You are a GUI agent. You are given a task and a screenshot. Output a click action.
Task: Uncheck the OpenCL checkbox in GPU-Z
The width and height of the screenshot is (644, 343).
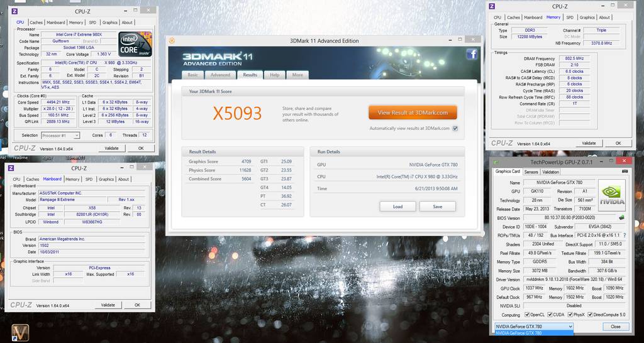528,315
